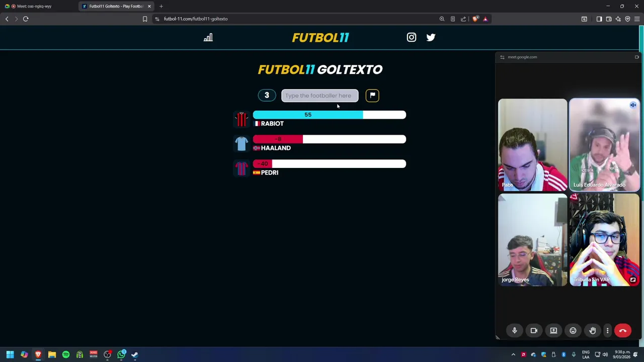Share this page icon
The image size is (644, 362).
[463, 19]
